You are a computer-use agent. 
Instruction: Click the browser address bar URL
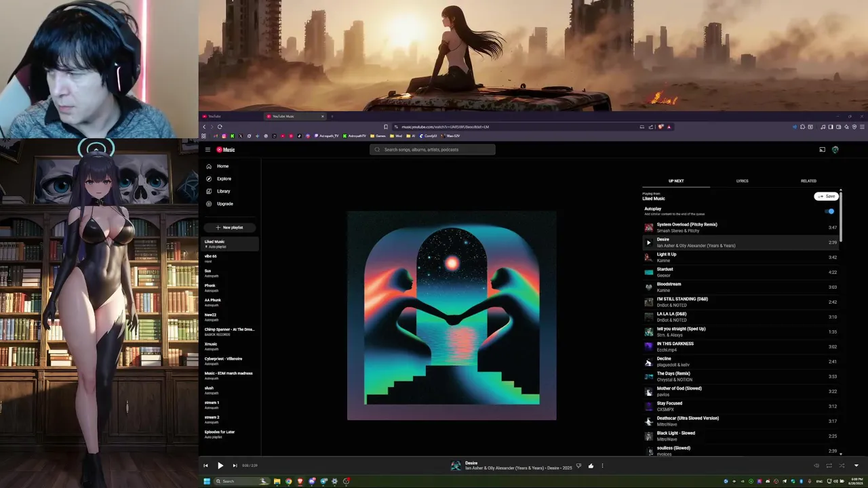[x=445, y=127]
